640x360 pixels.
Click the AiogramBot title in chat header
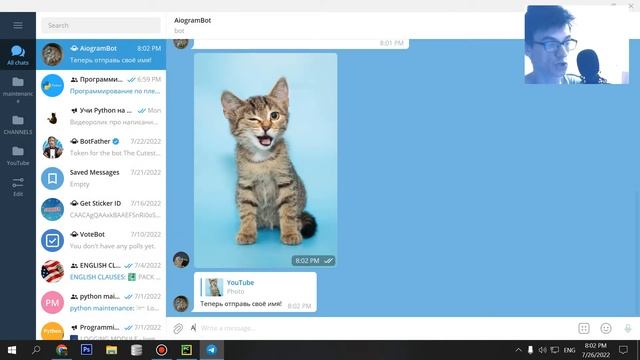(192, 20)
